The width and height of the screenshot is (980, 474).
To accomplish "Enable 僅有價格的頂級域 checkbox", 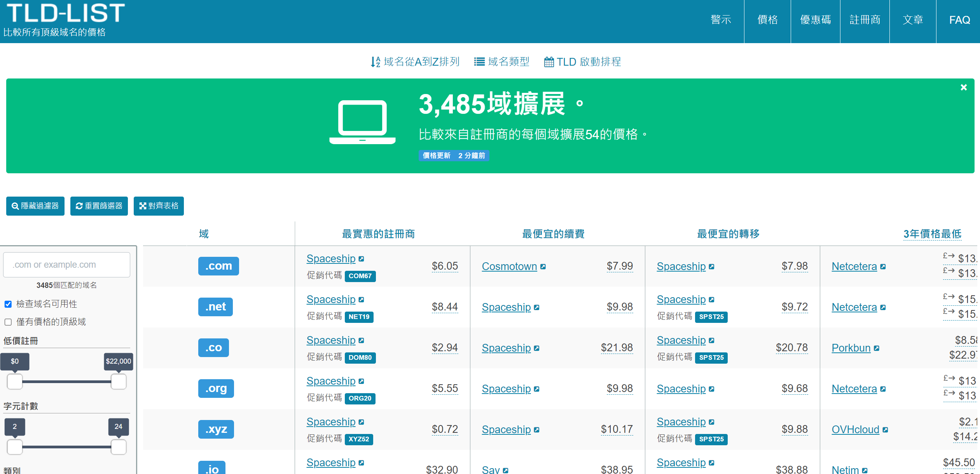I will [x=8, y=322].
